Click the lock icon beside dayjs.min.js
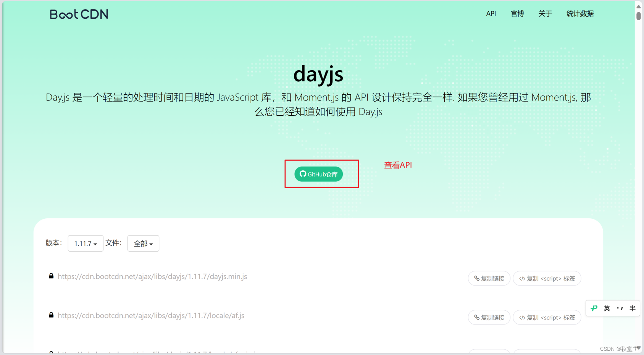 [51, 276]
